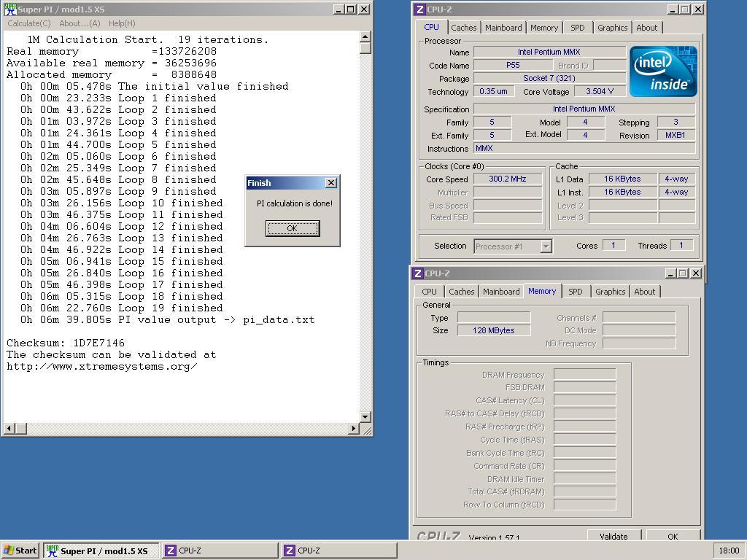Click the Threads value box showing 1
Viewport: 747px width, 560px height.
(681, 245)
